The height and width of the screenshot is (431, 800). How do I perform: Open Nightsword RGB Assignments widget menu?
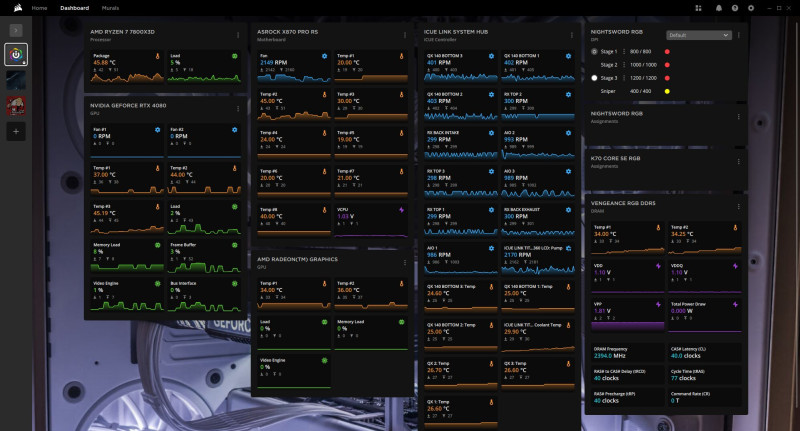point(738,117)
